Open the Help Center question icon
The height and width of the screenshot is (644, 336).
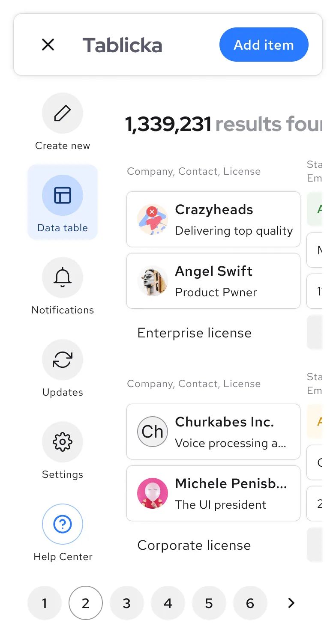pos(63,525)
